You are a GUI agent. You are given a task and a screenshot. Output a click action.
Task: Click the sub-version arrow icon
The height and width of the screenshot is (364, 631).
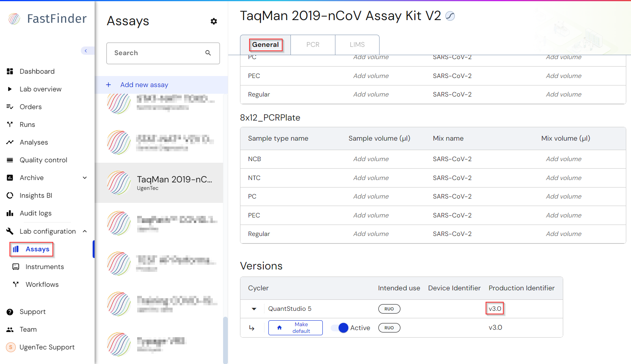[252, 328]
